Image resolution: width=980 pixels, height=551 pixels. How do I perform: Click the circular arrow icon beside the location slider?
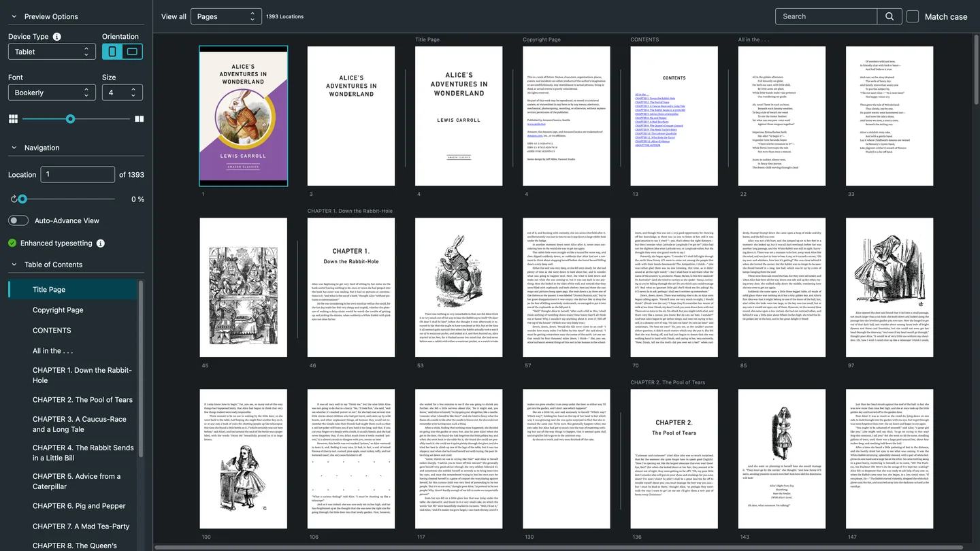(x=14, y=199)
